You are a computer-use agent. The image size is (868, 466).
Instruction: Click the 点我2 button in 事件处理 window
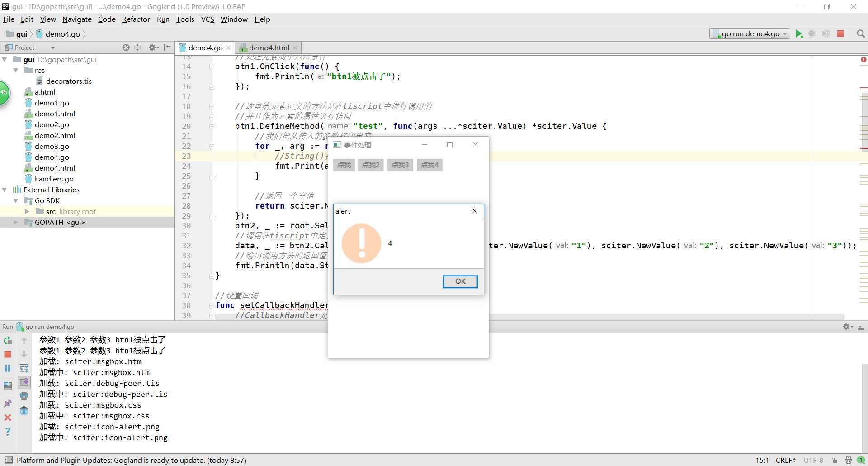[371, 165]
